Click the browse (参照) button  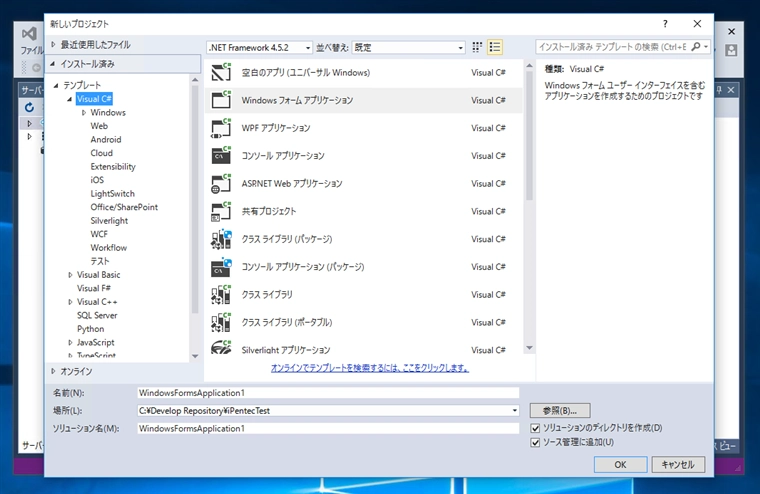pos(560,411)
